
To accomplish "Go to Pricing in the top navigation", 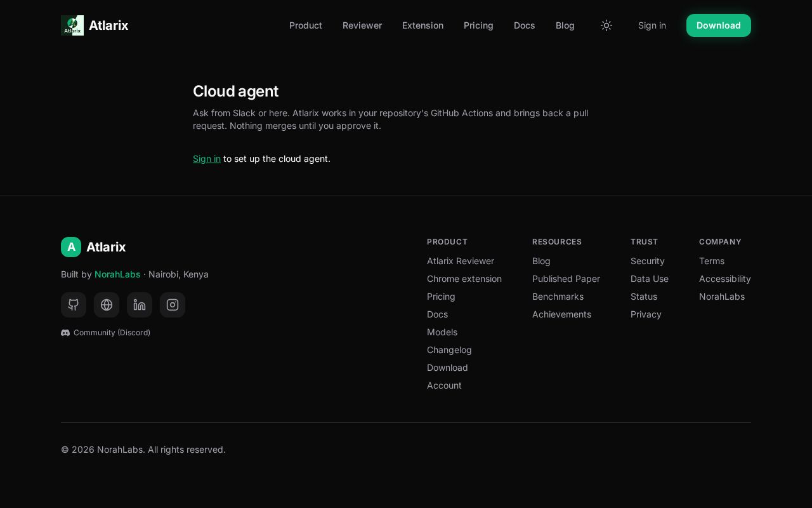I will (478, 25).
